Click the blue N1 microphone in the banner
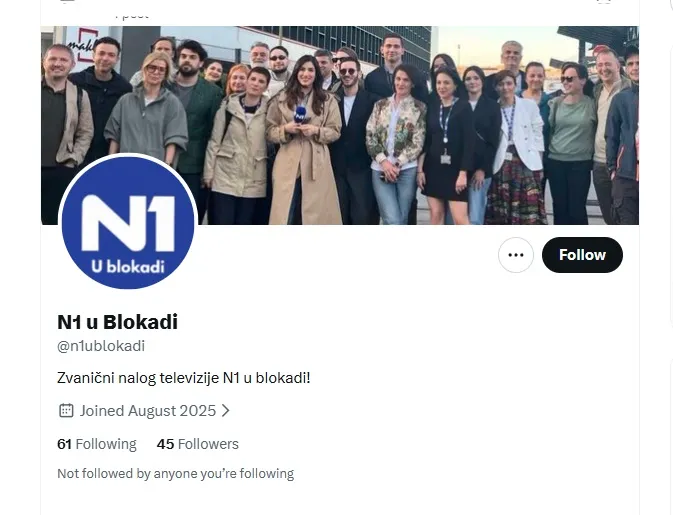 pyautogui.click(x=300, y=116)
